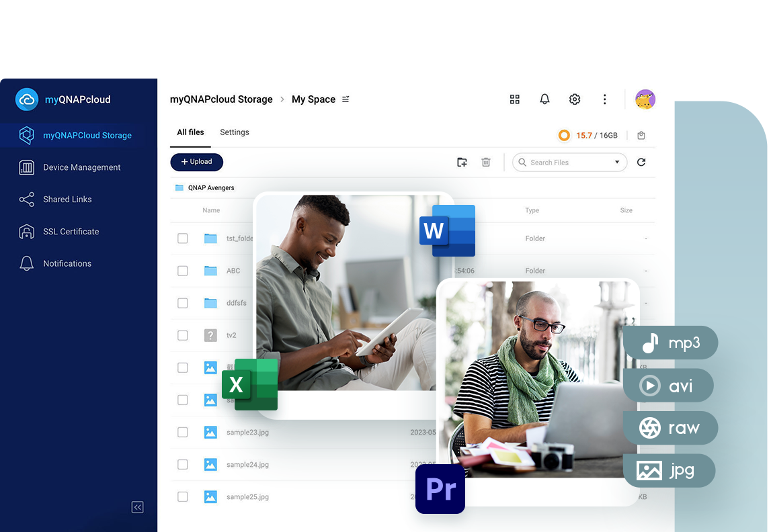The image size is (769, 532).
Task: Click the orange storage usage indicator
Action: [564, 136]
